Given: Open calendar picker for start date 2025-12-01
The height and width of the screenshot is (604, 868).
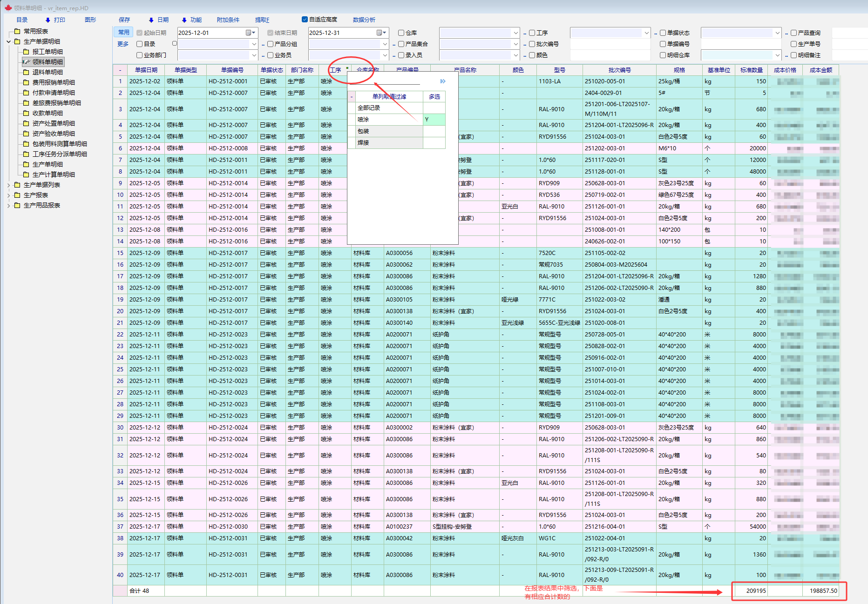Looking at the screenshot, I should [x=251, y=33].
